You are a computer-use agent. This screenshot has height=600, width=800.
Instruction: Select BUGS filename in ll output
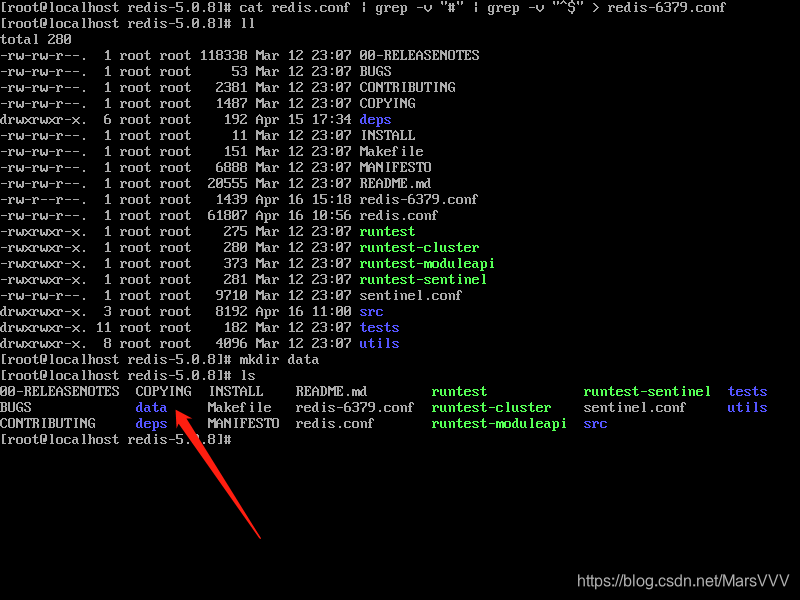click(x=376, y=71)
